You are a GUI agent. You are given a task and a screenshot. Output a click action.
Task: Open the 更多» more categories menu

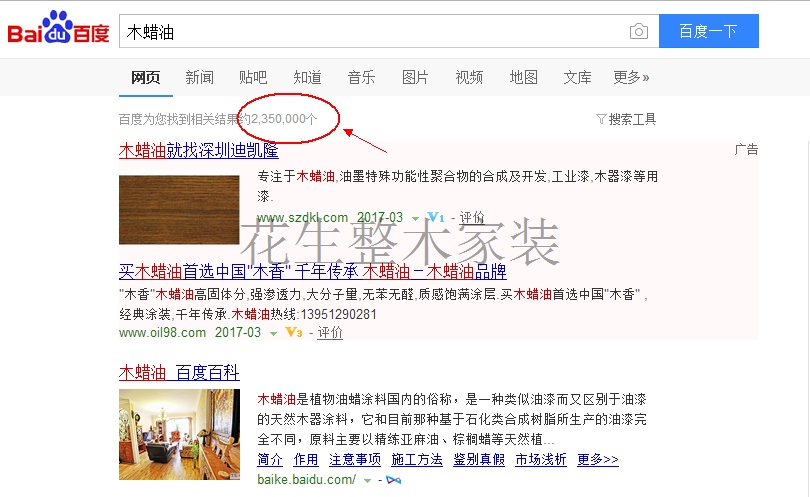coord(631,77)
